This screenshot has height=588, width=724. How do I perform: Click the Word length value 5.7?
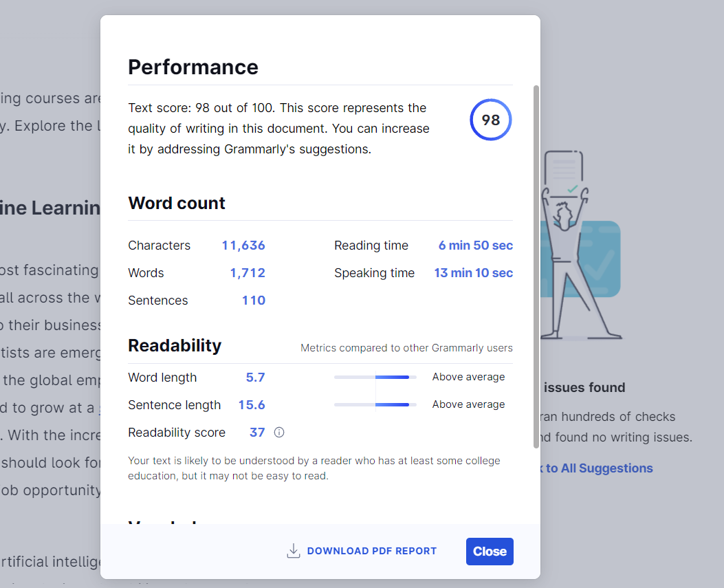coord(255,378)
